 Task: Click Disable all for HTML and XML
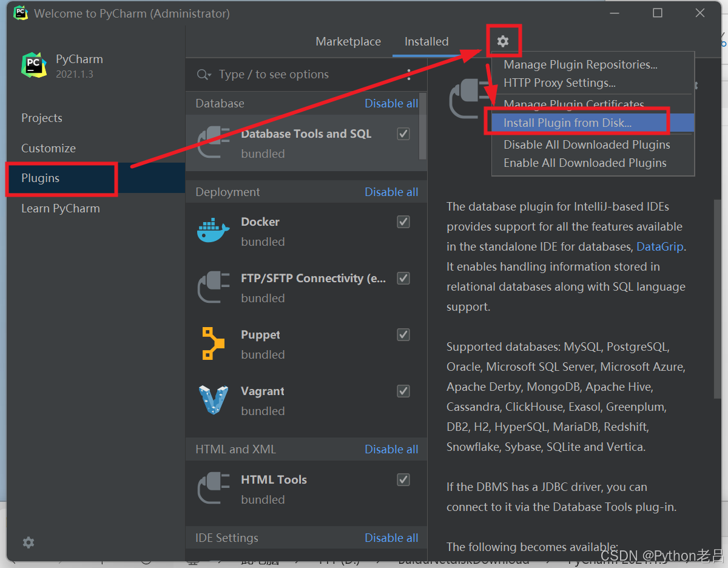coord(391,449)
